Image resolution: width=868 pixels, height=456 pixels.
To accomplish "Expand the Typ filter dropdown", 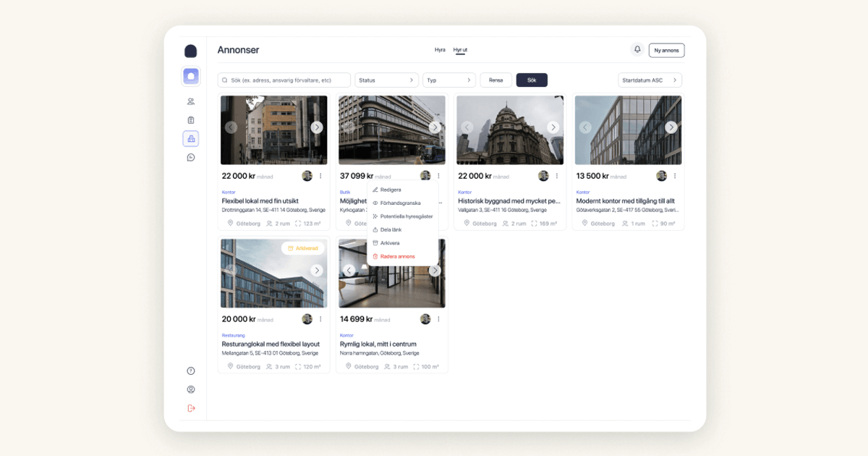I will pos(448,80).
